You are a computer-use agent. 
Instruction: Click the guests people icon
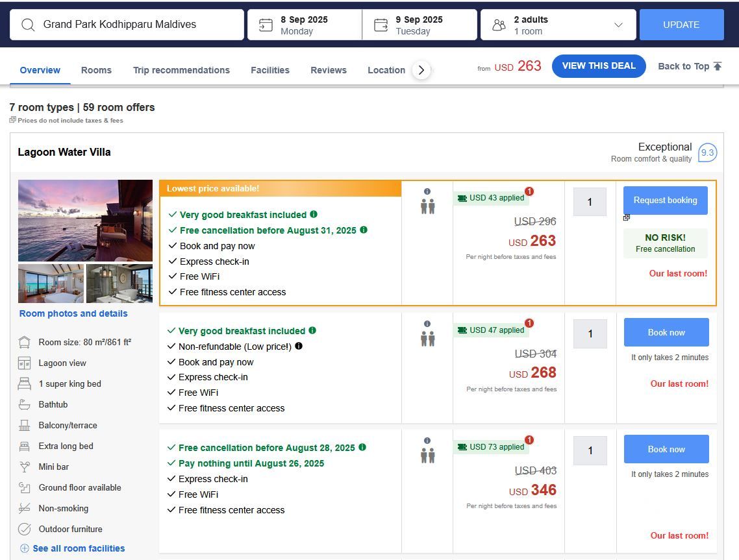coord(499,25)
